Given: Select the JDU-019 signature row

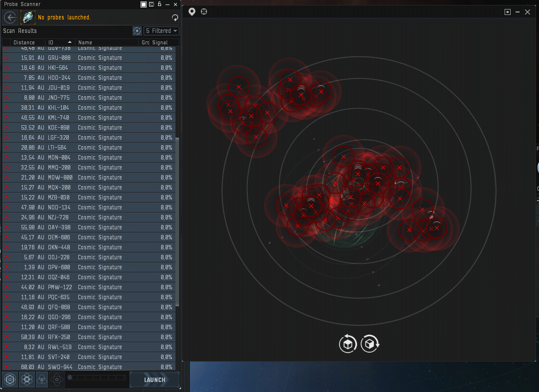Looking at the screenshot, I should [89, 88].
